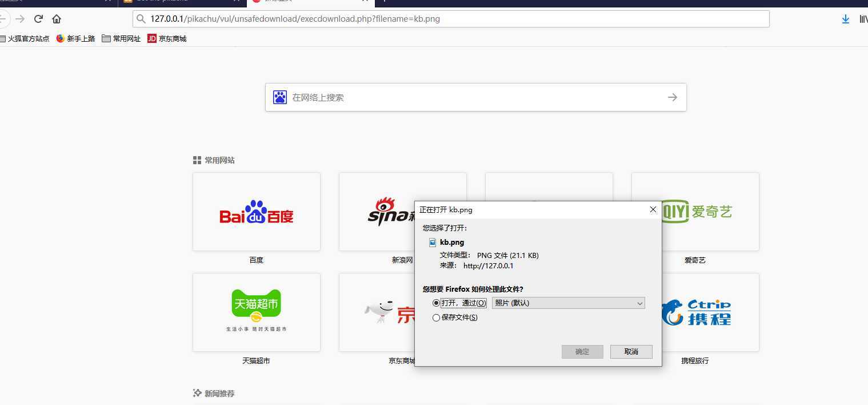Open the 天猫超市 site tile
This screenshot has width=868, height=405.
point(257,312)
